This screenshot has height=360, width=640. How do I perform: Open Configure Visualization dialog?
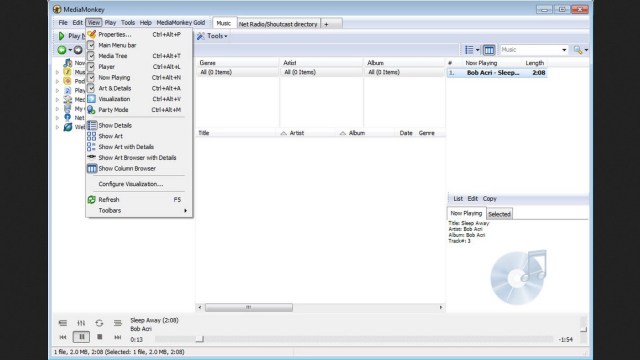[x=139, y=184]
